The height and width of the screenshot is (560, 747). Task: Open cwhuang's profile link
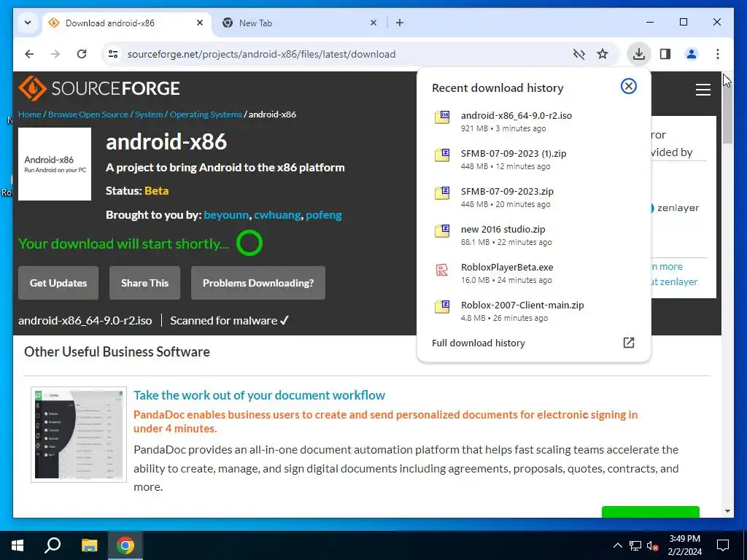coord(277,215)
